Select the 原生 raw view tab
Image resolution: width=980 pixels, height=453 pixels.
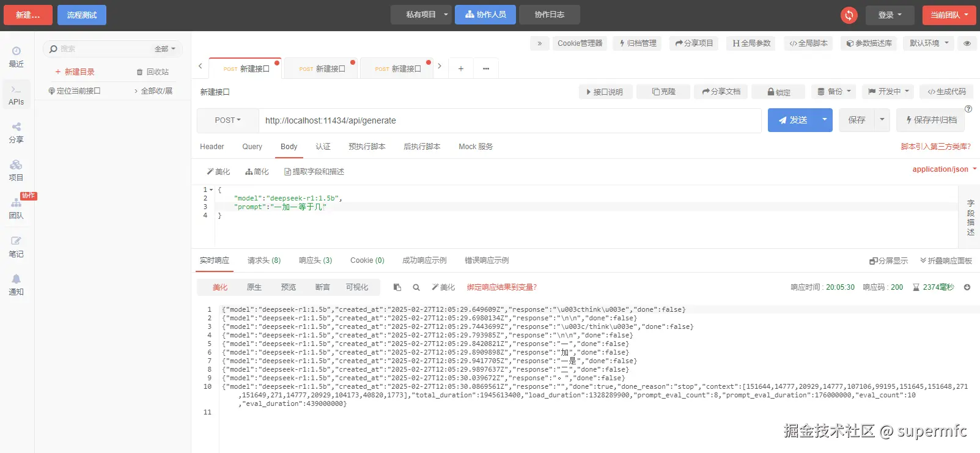click(254, 287)
